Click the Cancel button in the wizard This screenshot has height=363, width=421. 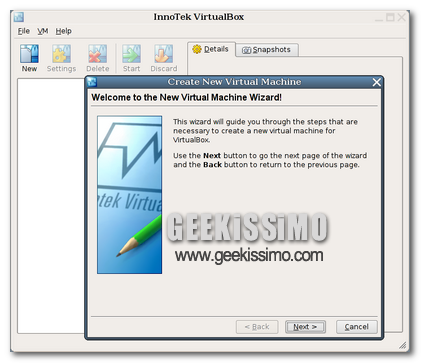tap(356, 327)
